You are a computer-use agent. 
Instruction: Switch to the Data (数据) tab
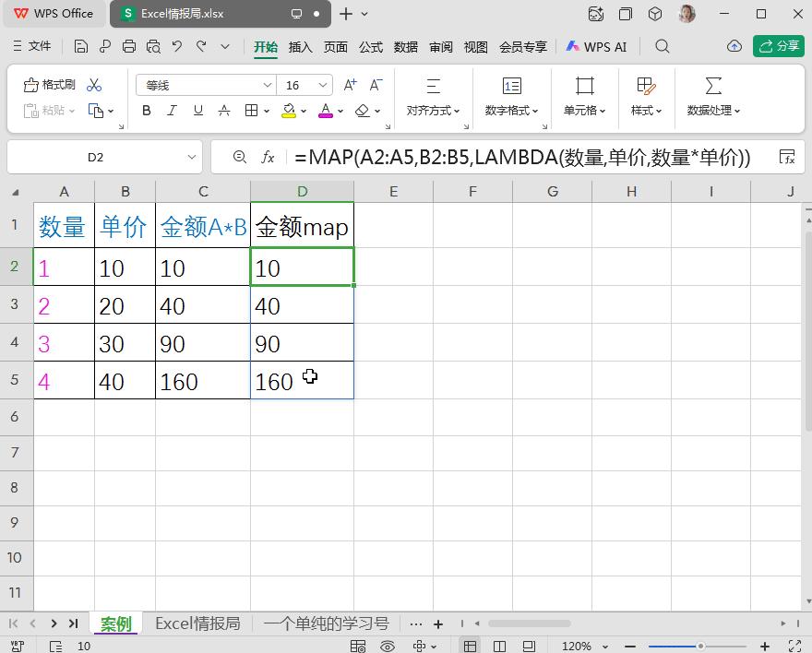coord(405,47)
